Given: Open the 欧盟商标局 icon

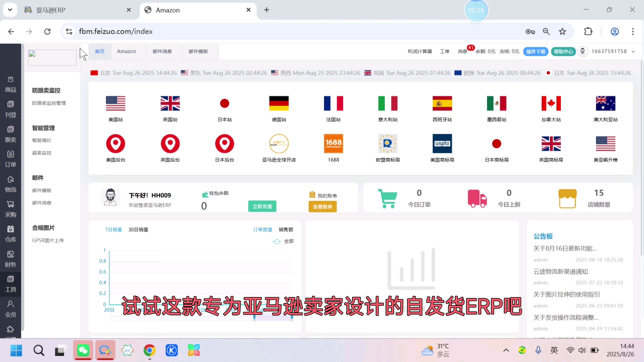Looking at the screenshot, I should point(388,144).
